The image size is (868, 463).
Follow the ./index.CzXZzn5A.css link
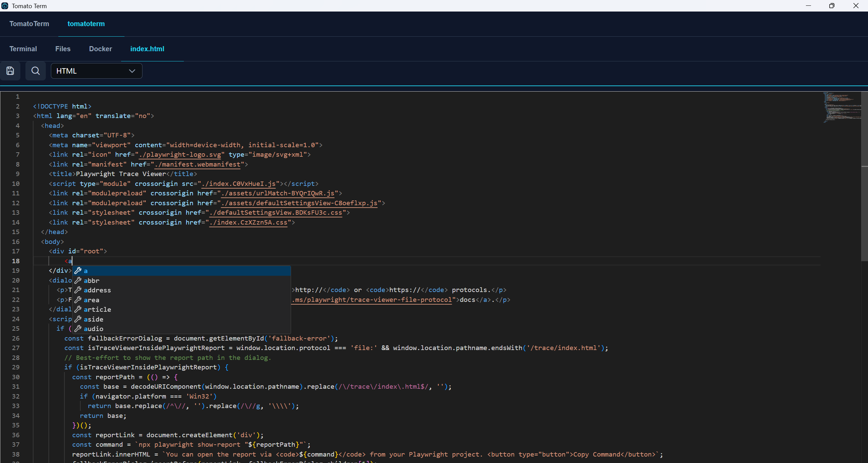click(x=248, y=223)
